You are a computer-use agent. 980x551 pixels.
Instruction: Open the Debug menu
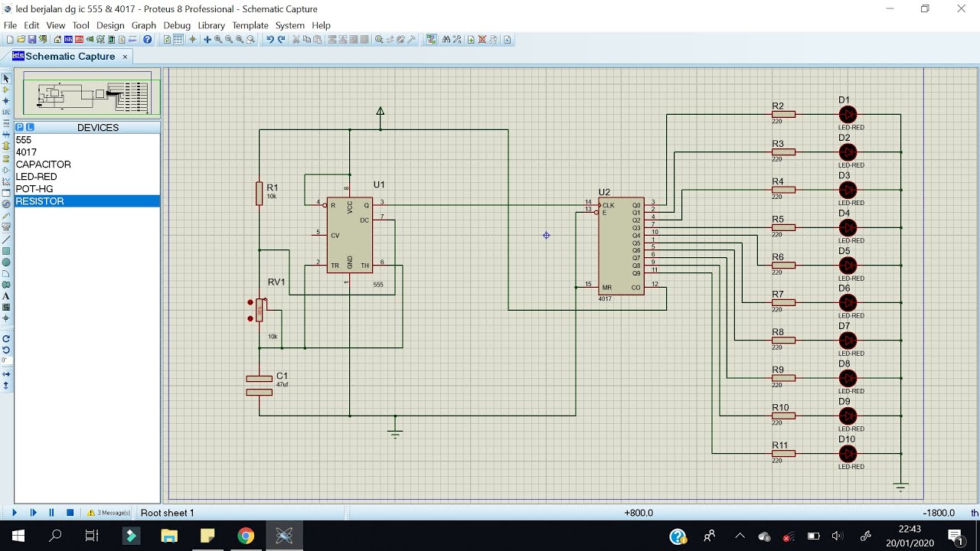click(x=177, y=25)
